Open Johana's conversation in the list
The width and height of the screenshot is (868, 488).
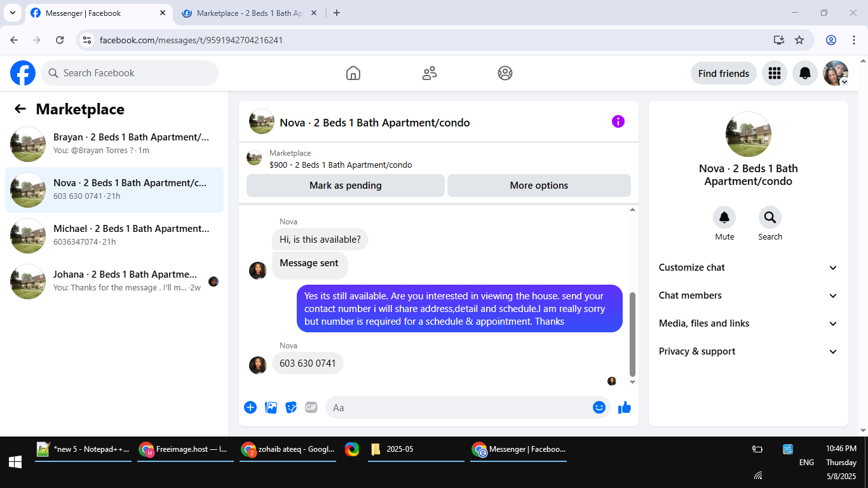pyautogui.click(x=114, y=281)
